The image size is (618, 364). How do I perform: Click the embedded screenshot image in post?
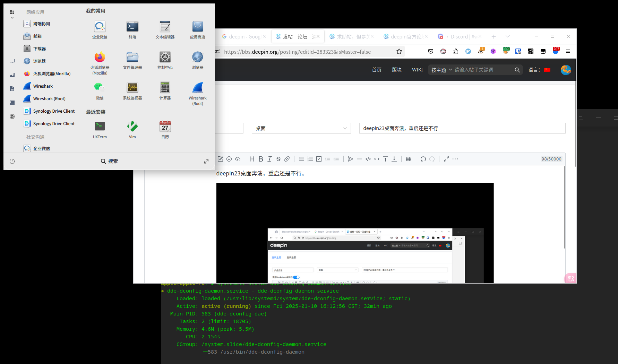(355, 233)
